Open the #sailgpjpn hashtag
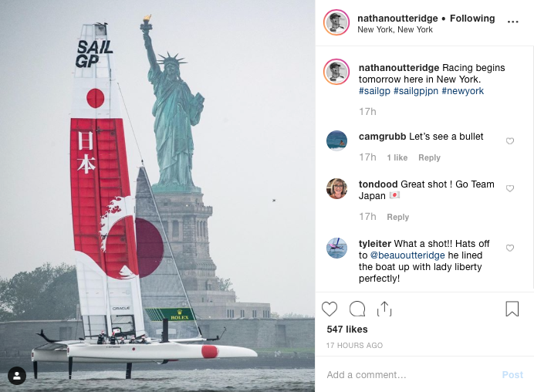This screenshot has height=392, width=534. click(x=416, y=91)
